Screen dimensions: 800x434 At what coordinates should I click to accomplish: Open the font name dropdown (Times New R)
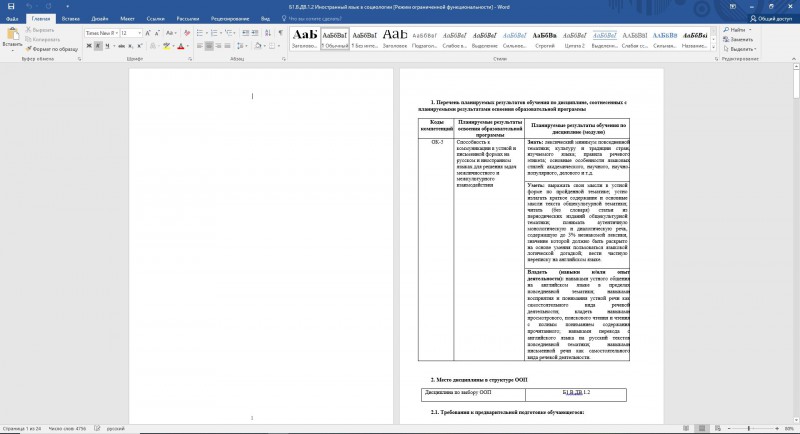[116, 33]
